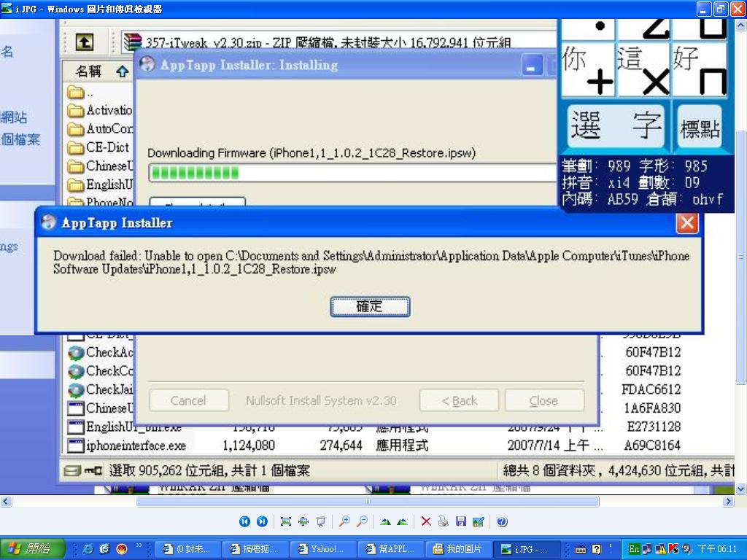Switch to 我的圖片 taskbar window
The width and height of the screenshot is (747, 560).
[x=457, y=549]
